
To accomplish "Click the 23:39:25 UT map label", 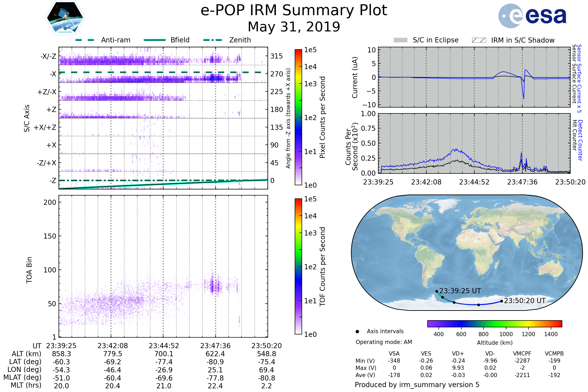I will pos(460,291).
